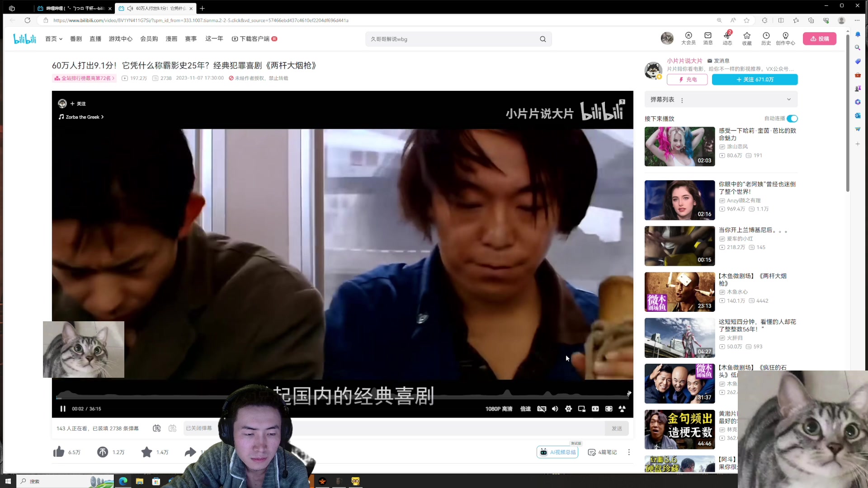Open 消息 messages inbox icon
The image size is (868, 488).
708,38
